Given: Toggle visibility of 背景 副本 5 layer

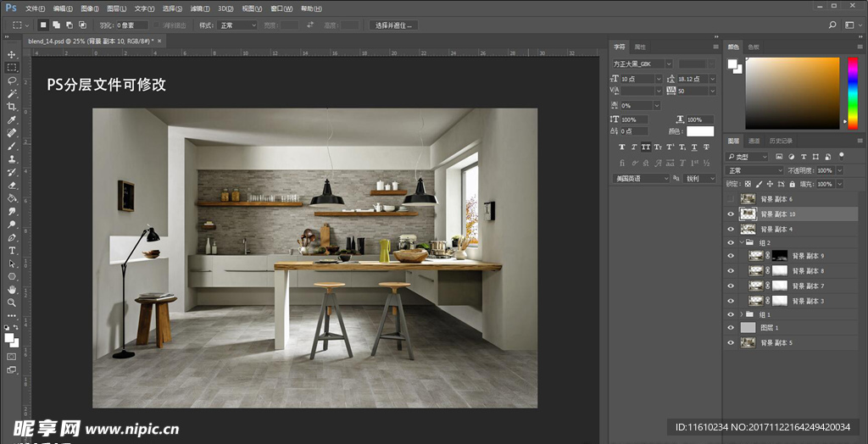Looking at the screenshot, I should [731, 342].
